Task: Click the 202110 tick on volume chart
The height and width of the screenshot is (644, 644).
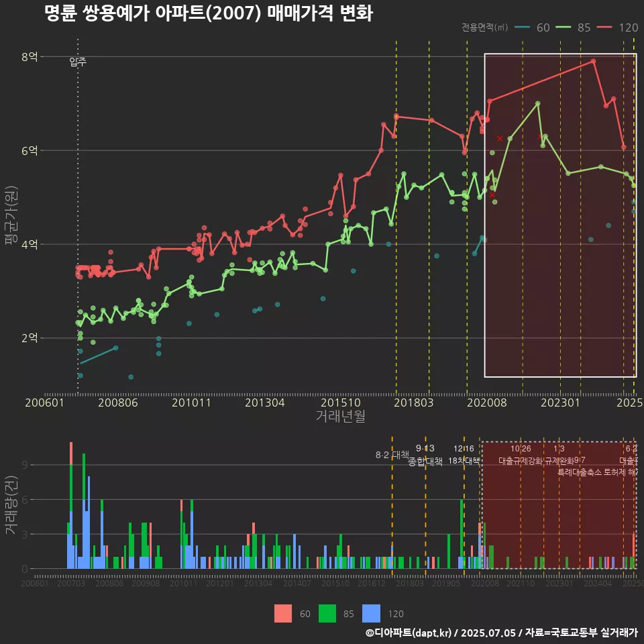Action: pos(521,583)
